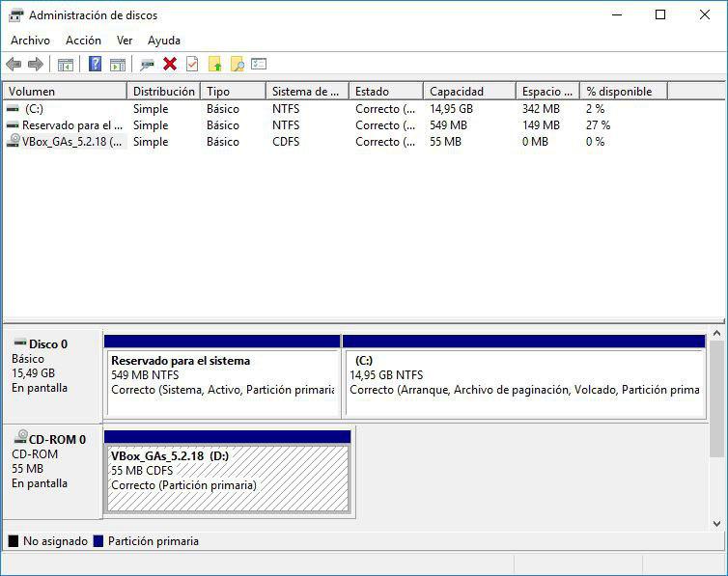
Task: Click the red X delete icon
Action: 170,64
